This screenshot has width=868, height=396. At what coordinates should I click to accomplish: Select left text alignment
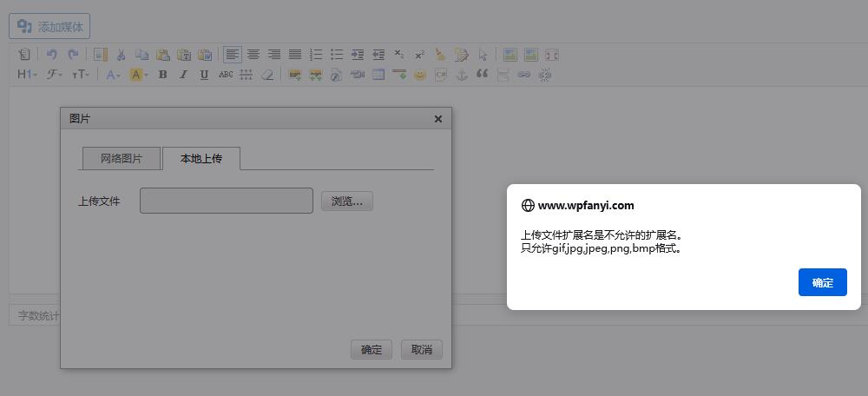tap(232, 55)
